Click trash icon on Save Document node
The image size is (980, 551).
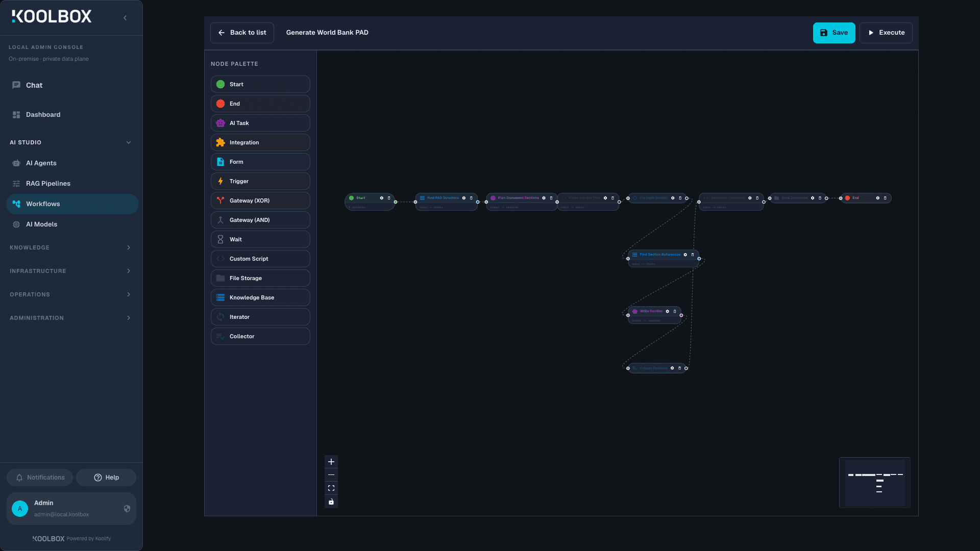coord(820,198)
